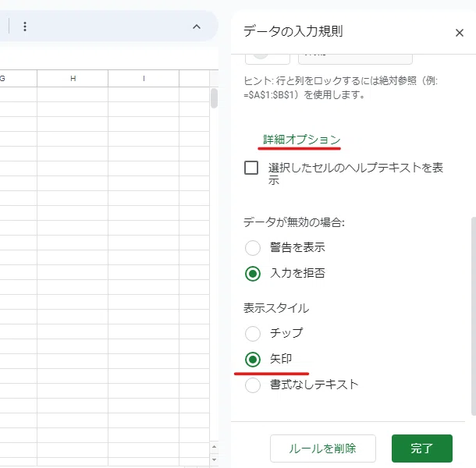The image size is (476, 468).
Task: Click the green 完了 button
Action: (421, 448)
